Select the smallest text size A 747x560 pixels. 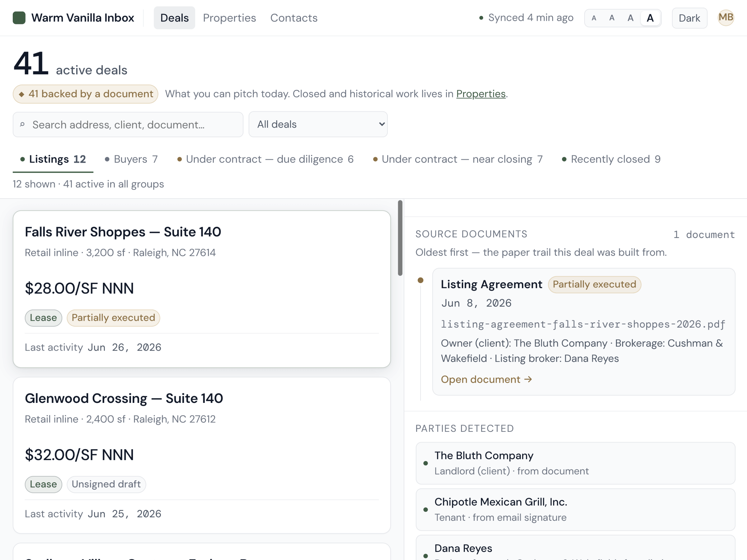pos(594,18)
